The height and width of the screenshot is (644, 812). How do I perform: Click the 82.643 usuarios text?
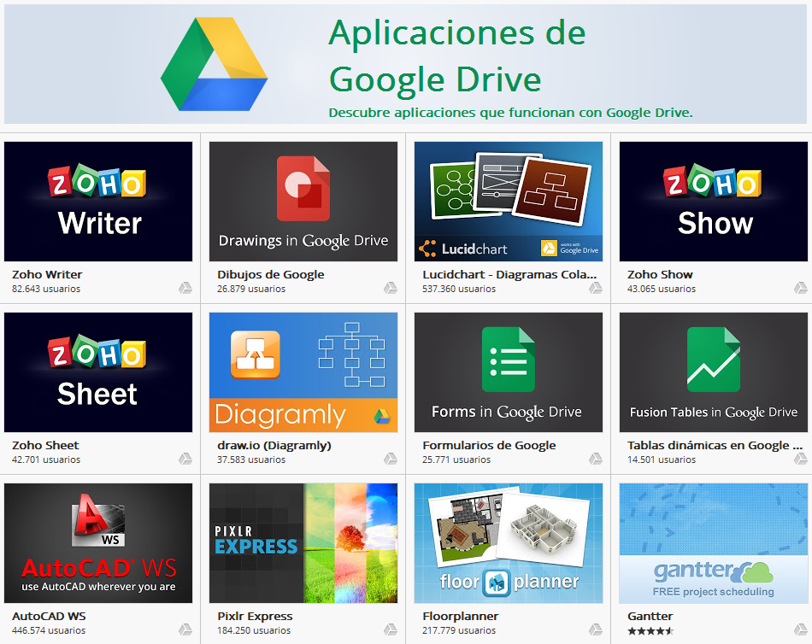(46, 289)
